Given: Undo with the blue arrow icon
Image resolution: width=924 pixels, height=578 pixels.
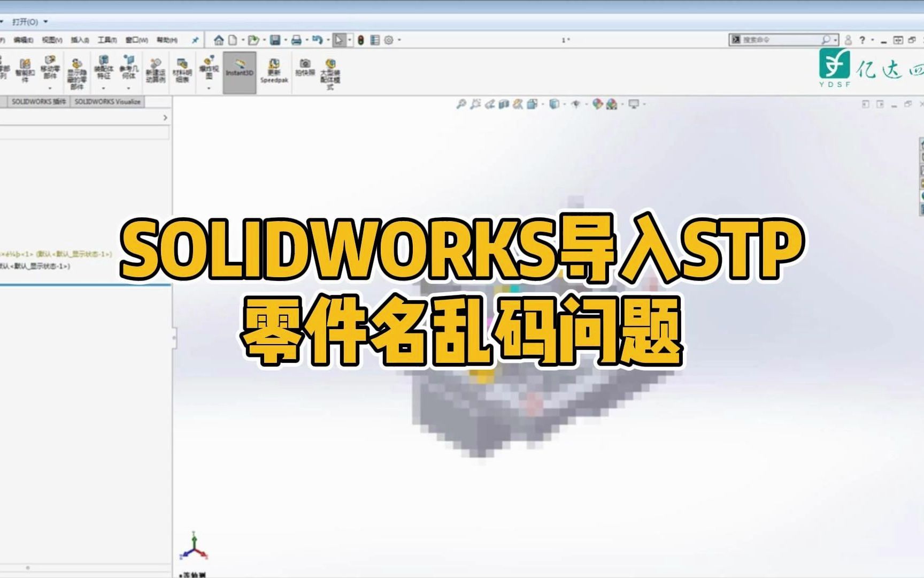Looking at the screenshot, I should point(317,40).
